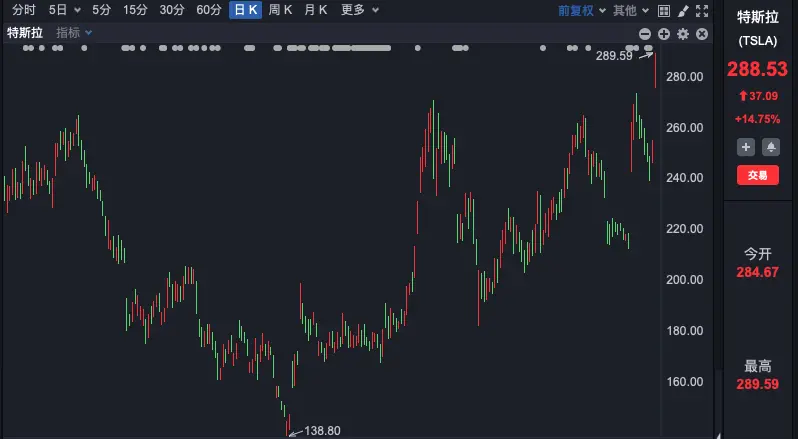Set price alert with bell icon

[x=771, y=147]
